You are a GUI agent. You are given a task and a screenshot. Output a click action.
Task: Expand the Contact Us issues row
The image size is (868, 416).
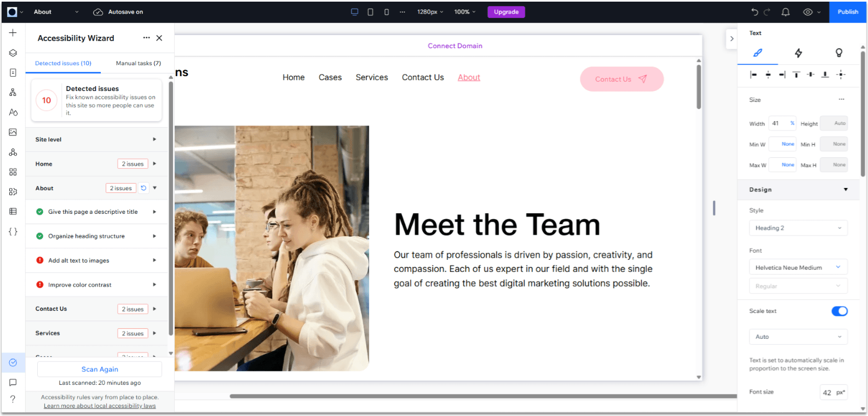[x=97, y=309]
